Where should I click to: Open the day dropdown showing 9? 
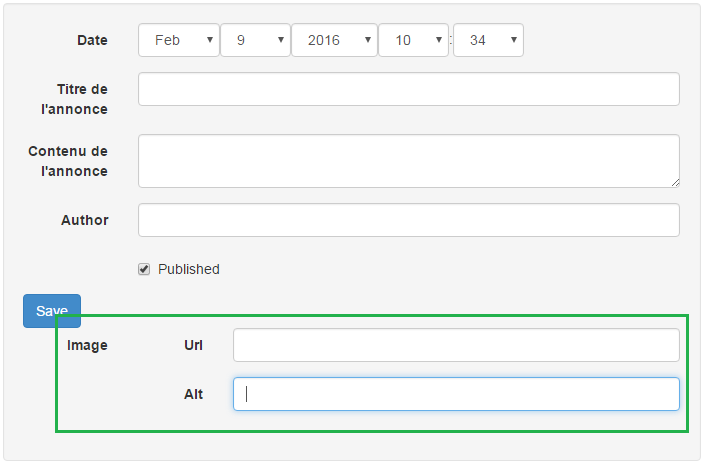tap(255, 40)
